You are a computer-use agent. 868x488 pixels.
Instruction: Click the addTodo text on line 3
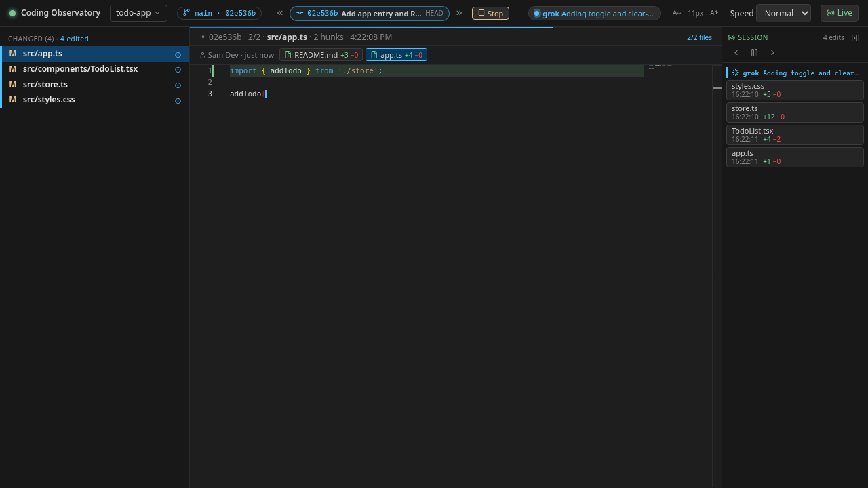[245, 94]
